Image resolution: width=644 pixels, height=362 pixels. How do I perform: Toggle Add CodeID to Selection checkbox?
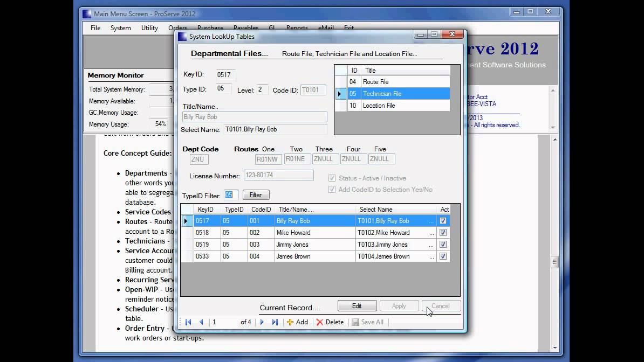332,189
